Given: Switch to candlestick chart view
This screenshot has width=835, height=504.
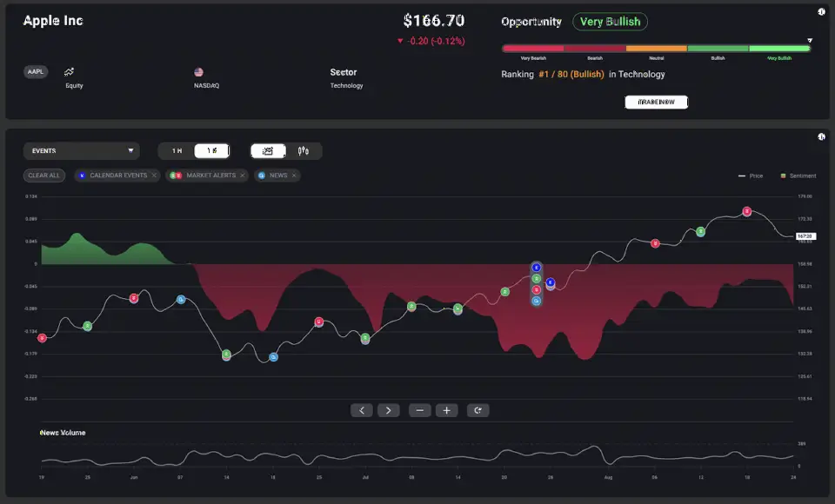Looking at the screenshot, I should click(304, 150).
